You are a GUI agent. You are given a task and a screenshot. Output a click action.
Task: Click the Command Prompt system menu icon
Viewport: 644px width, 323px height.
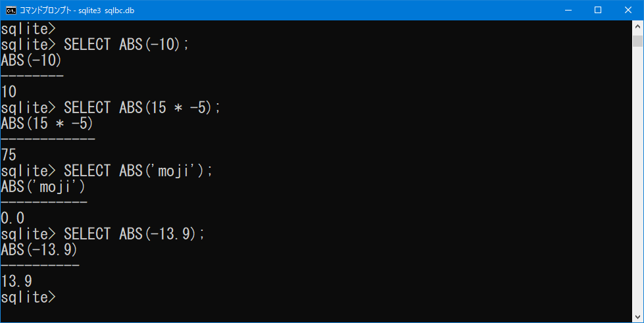tap(11, 11)
